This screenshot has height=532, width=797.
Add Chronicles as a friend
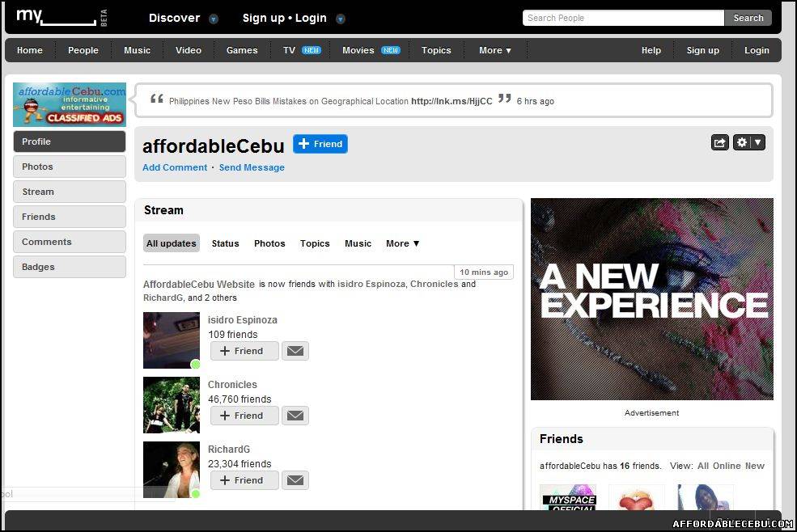(x=244, y=416)
